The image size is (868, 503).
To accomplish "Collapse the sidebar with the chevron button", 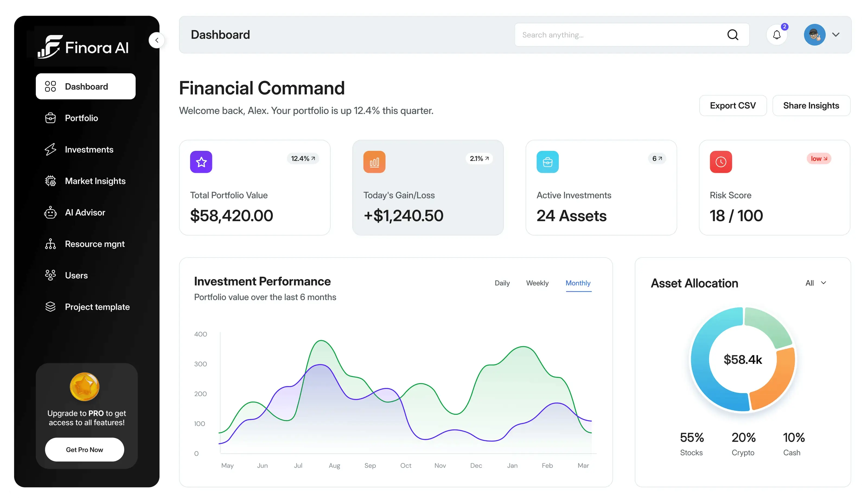I will (157, 40).
